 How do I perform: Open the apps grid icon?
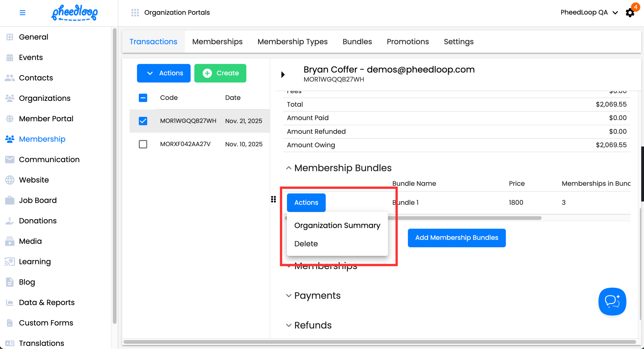[x=135, y=13]
